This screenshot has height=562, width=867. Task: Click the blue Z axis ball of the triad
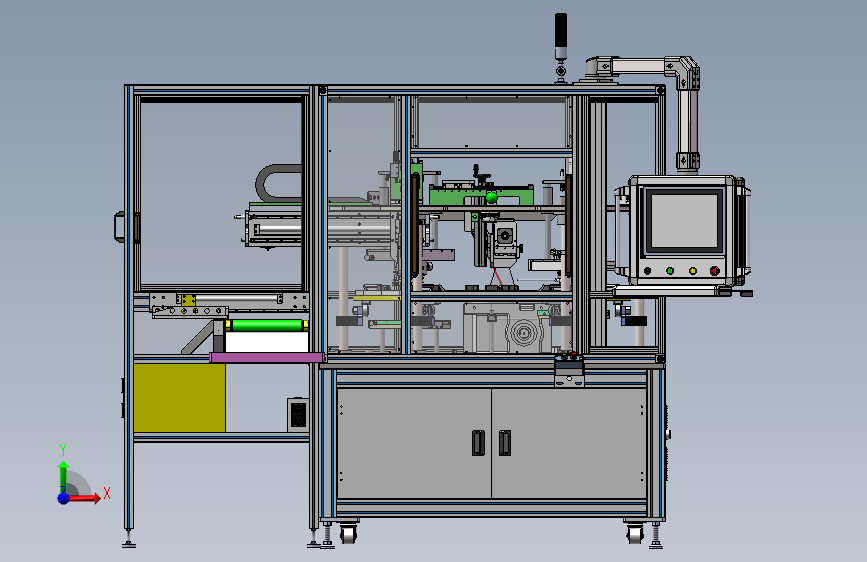(x=64, y=498)
